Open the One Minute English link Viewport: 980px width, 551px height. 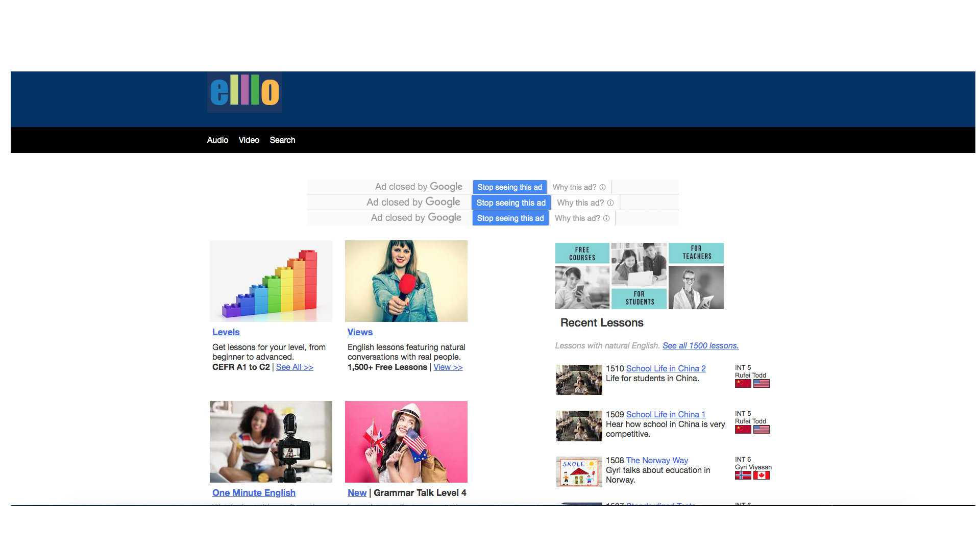pyautogui.click(x=254, y=493)
